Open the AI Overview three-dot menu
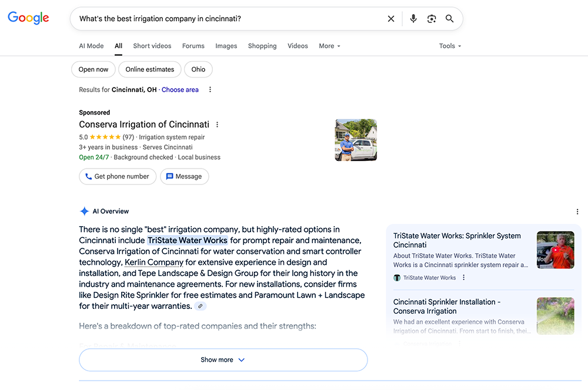 [x=577, y=211]
